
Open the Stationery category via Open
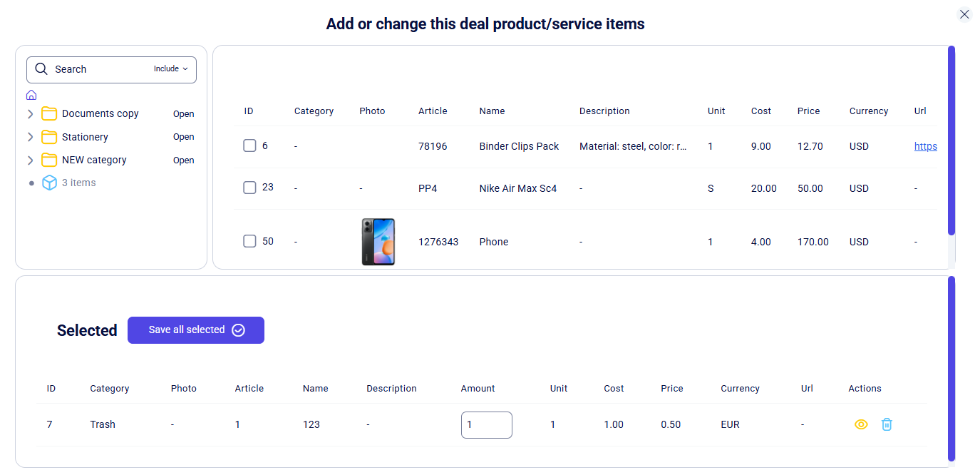(x=184, y=137)
